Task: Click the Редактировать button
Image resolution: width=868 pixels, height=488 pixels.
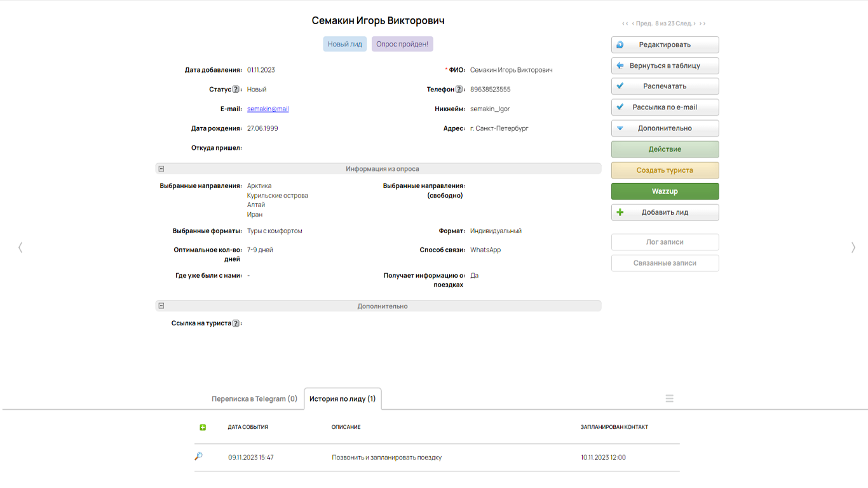Action: coord(665,45)
